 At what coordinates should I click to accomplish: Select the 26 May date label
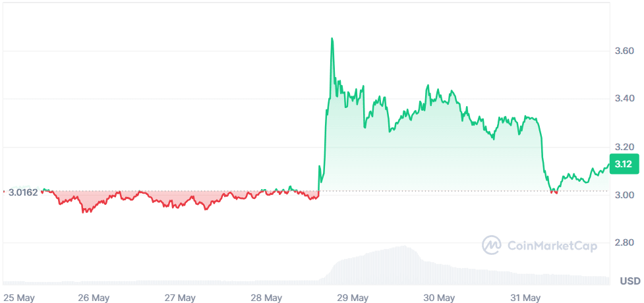[x=93, y=298]
